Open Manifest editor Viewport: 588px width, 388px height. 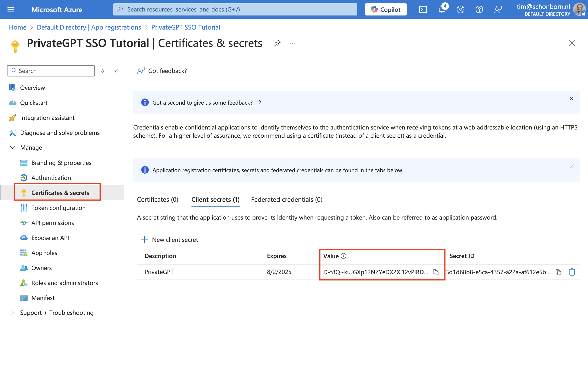(x=43, y=298)
